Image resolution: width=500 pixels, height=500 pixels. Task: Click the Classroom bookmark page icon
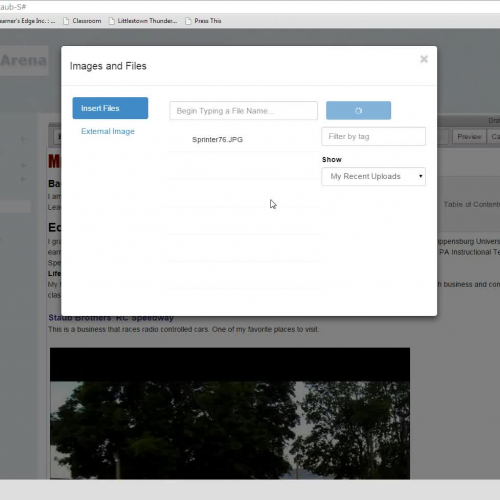coord(66,21)
